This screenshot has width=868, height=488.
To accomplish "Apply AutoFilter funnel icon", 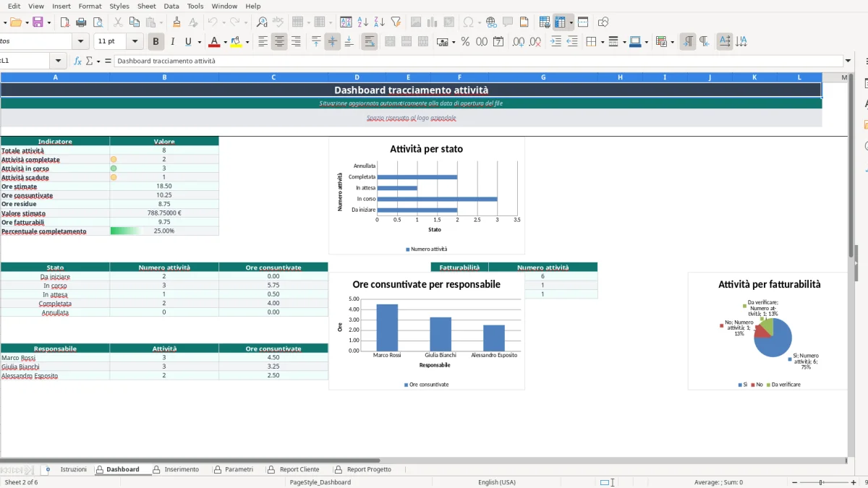I will [396, 22].
